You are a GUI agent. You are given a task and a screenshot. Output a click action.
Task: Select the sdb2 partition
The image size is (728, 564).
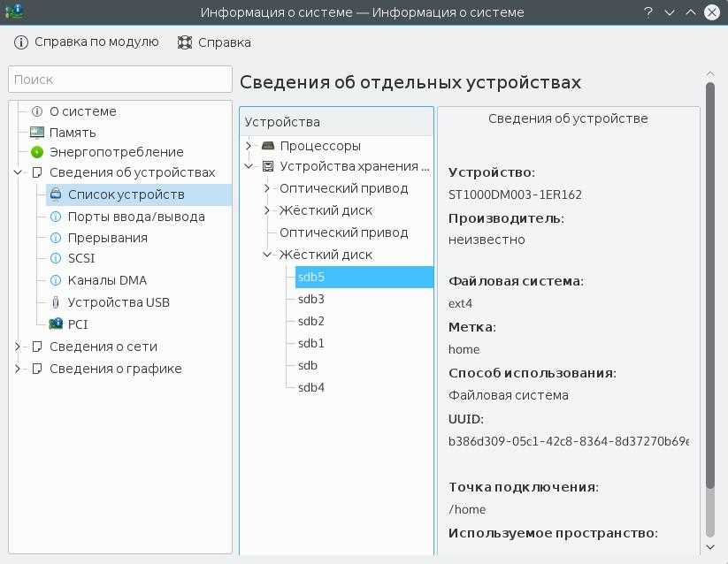point(311,321)
